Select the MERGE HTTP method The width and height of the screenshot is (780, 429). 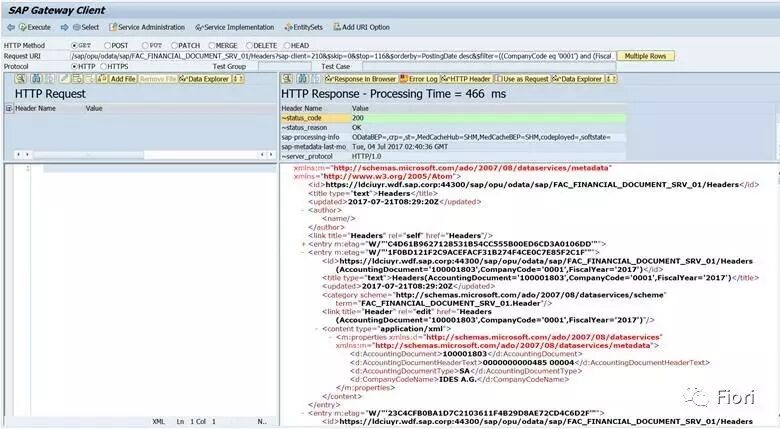(x=211, y=45)
